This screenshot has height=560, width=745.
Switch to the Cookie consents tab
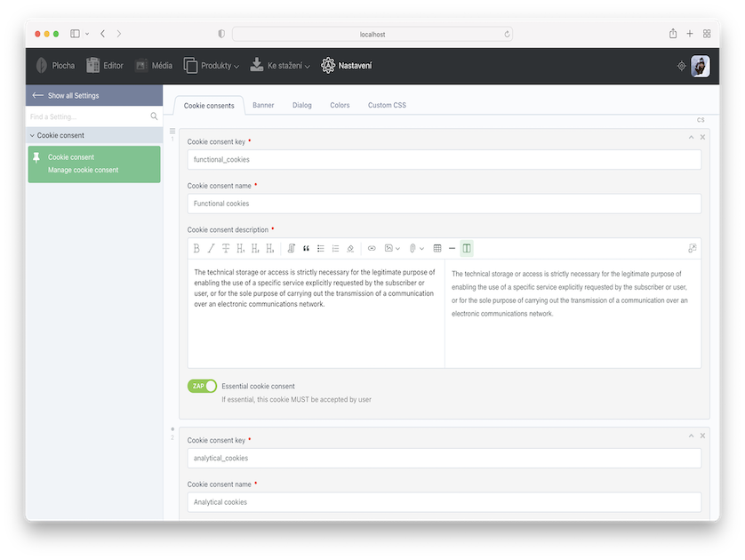(x=209, y=106)
